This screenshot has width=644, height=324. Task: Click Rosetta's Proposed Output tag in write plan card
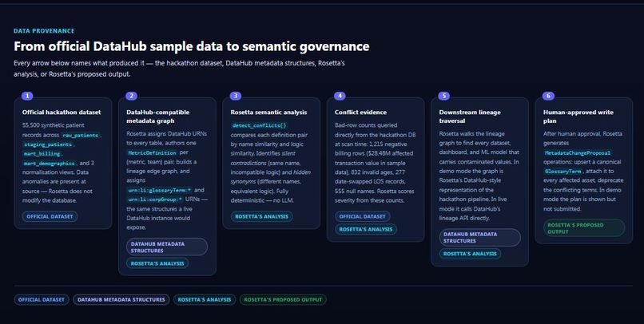pyautogui.click(x=584, y=228)
